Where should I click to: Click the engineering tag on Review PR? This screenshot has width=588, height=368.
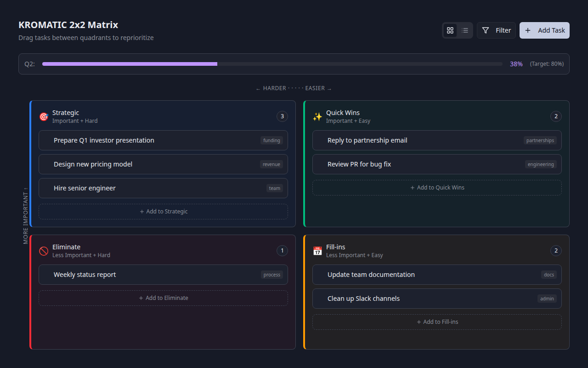point(541,164)
